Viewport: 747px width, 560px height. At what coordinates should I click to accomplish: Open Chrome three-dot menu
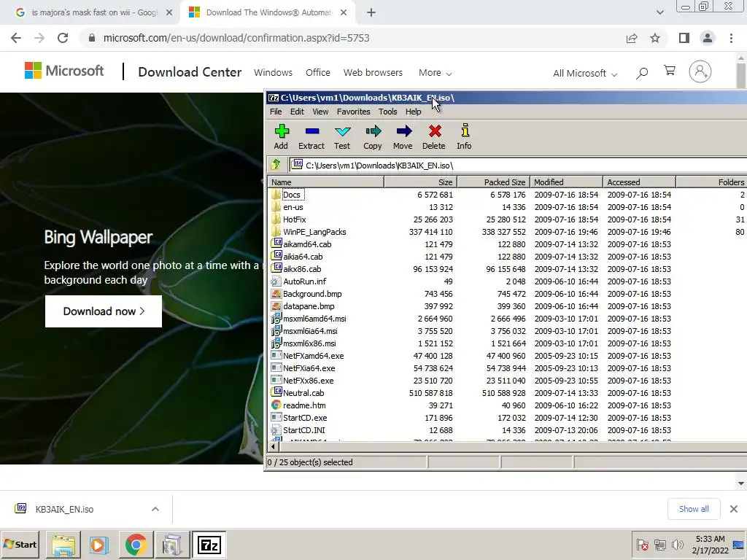[x=731, y=38]
